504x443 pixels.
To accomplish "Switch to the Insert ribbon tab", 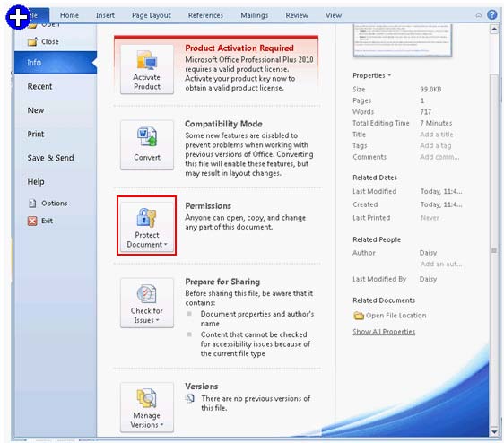I will (105, 15).
